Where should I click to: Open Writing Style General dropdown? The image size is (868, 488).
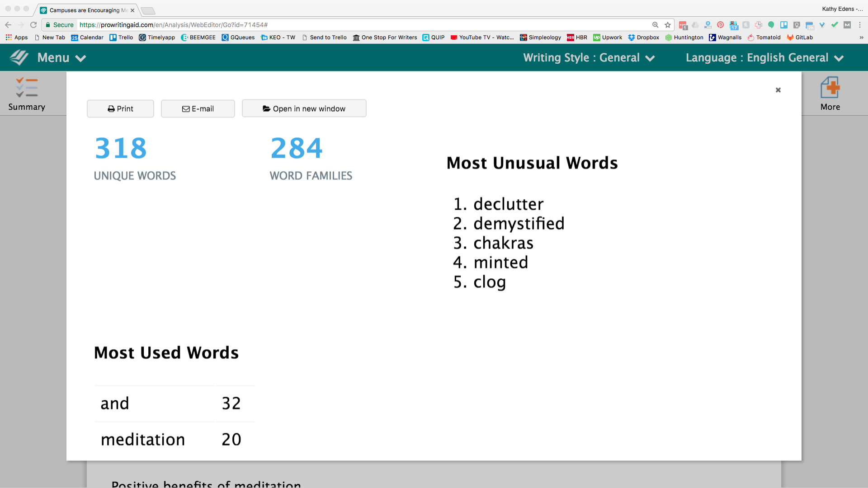tap(589, 58)
